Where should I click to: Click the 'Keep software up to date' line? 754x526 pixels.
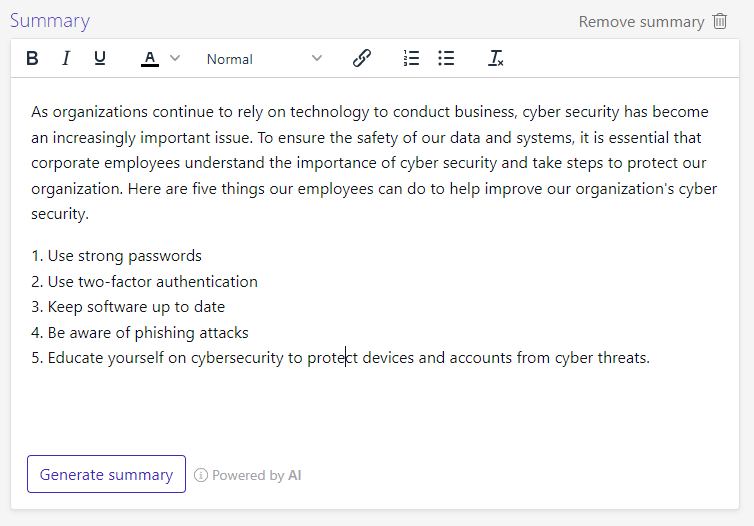(x=136, y=307)
